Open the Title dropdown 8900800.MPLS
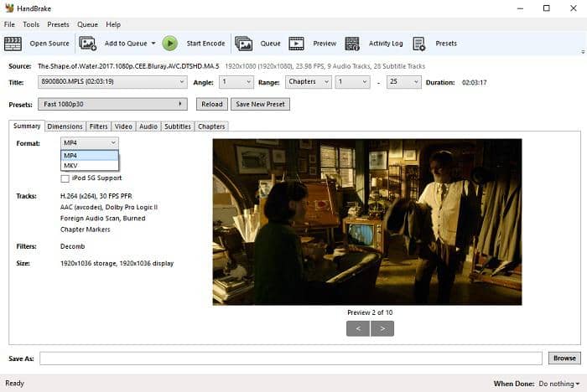The height and width of the screenshot is (392, 587). (x=112, y=82)
